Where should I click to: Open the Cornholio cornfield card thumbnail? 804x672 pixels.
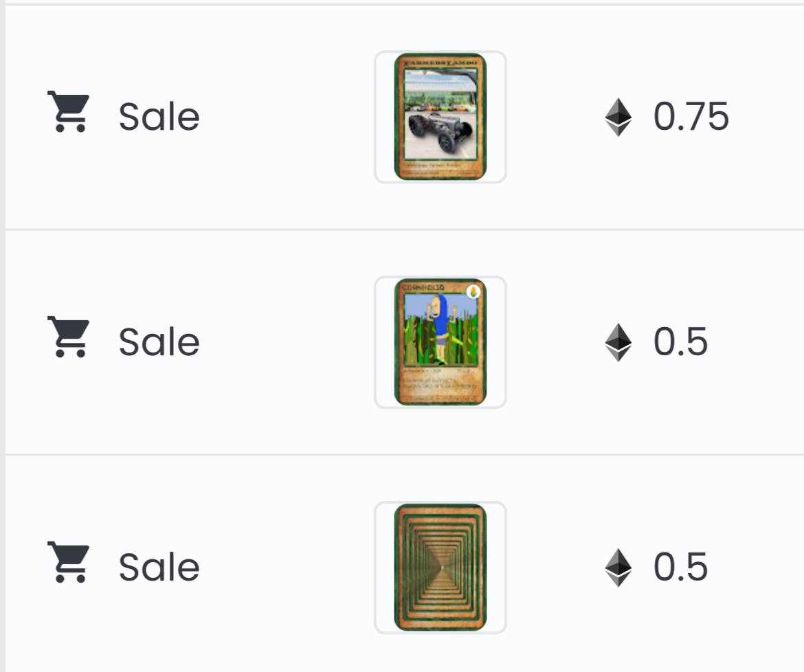440,342
